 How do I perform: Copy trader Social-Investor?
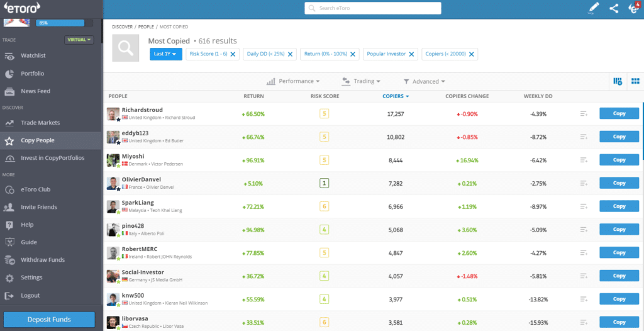619,276
